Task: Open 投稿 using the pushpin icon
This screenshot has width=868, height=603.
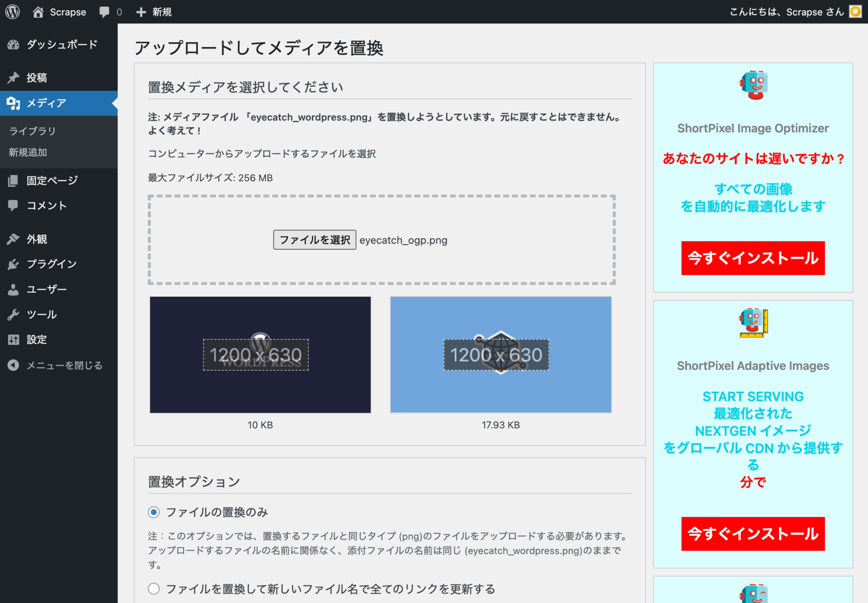Action: (14, 78)
